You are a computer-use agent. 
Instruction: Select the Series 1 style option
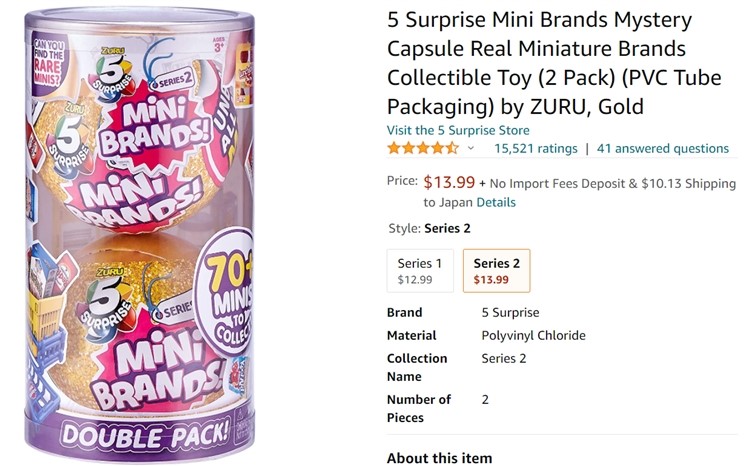click(420, 271)
